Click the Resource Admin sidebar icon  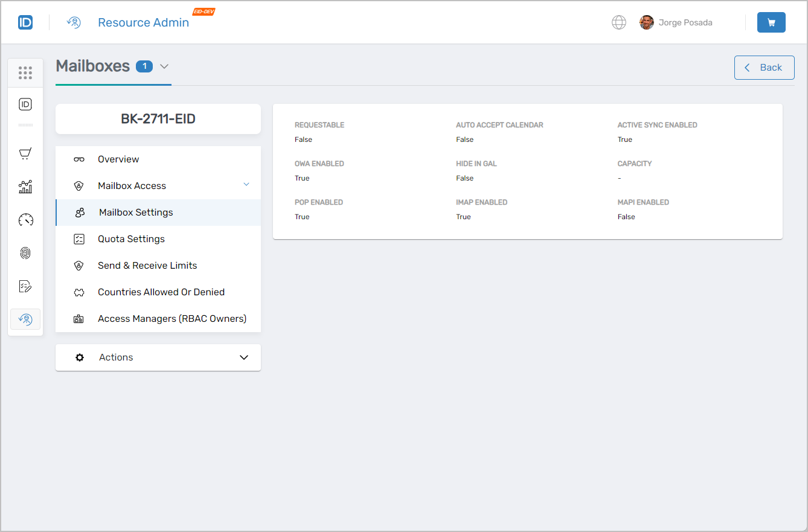(x=25, y=319)
